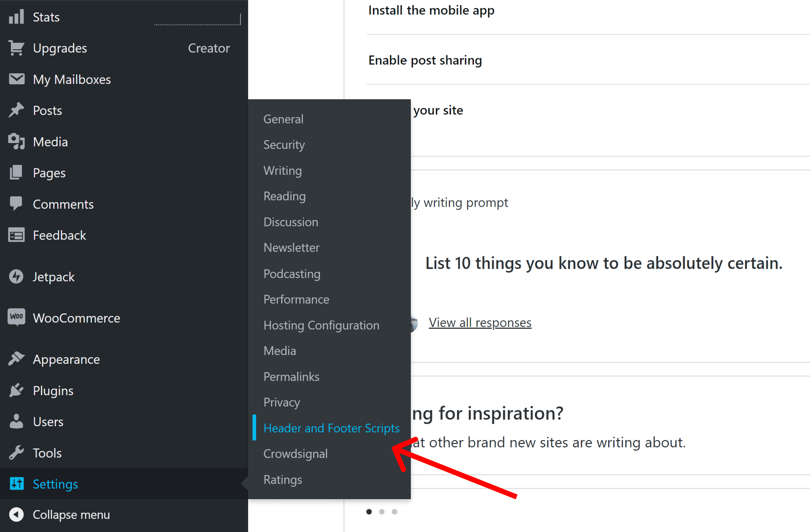Select Header and Footer Scripts option
The image size is (810, 532).
pyautogui.click(x=331, y=428)
